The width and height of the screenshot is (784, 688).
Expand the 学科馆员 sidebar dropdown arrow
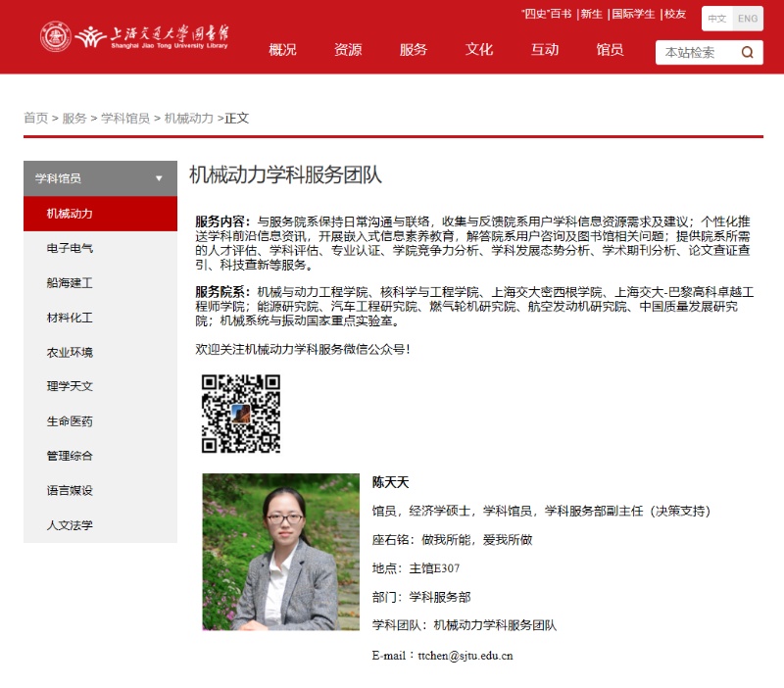pyautogui.click(x=159, y=178)
